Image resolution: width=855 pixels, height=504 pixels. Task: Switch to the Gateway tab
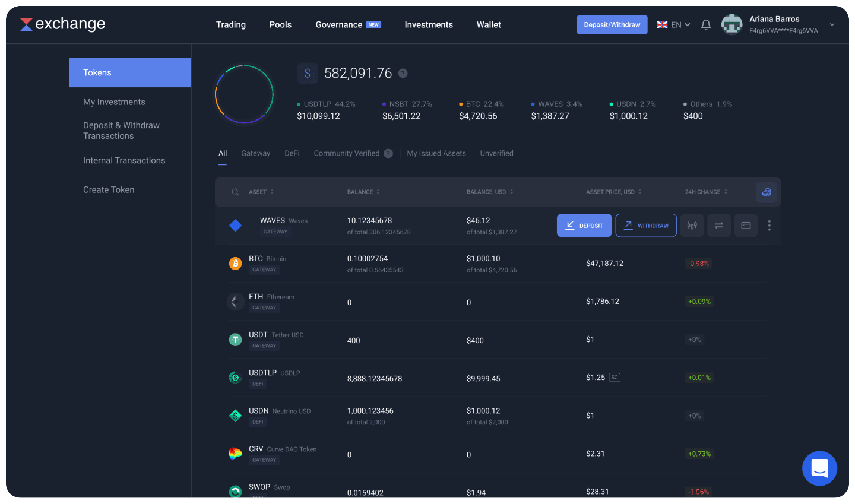[x=255, y=153]
